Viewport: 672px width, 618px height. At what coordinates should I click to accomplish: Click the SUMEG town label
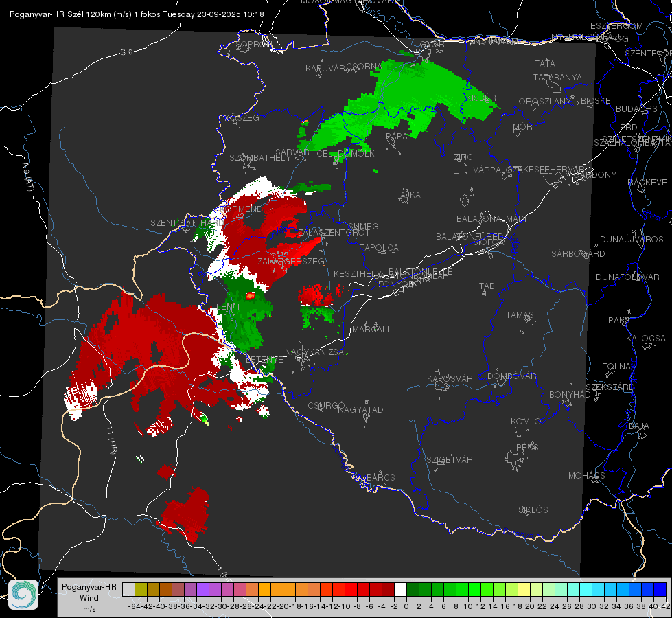tap(363, 226)
